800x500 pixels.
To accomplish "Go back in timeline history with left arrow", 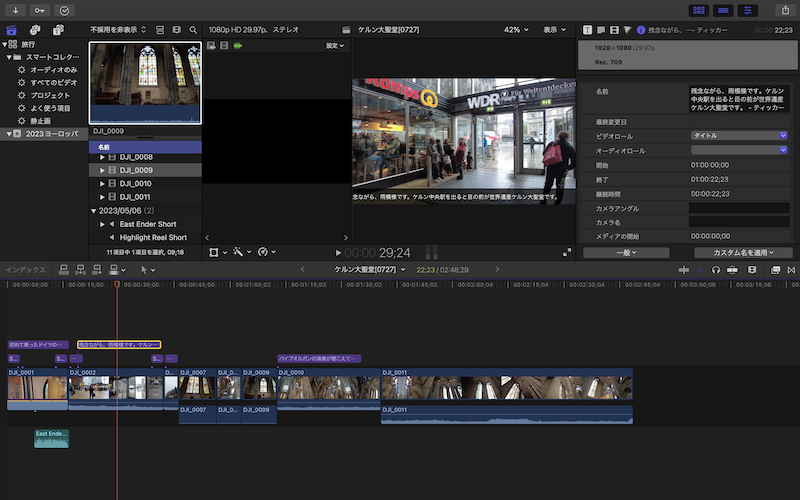I will click(303, 269).
